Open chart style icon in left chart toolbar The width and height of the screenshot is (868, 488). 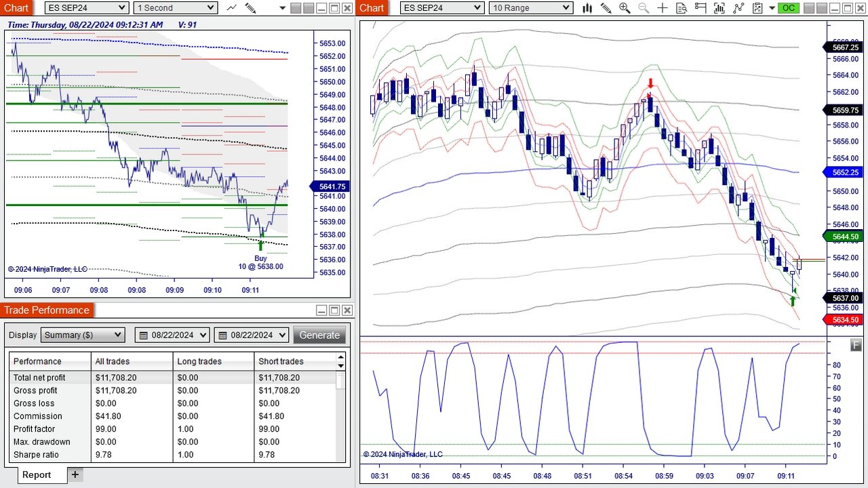click(232, 7)
